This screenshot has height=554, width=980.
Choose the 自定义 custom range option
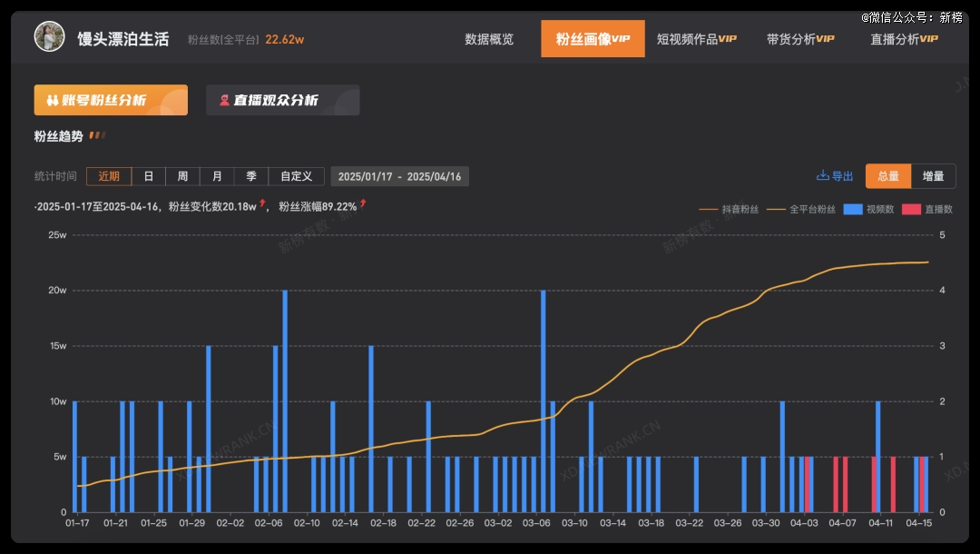[296, 176]
